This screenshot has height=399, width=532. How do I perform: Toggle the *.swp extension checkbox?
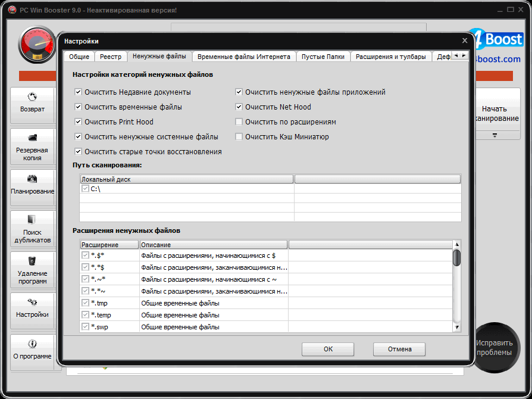click(x=85, y=326)
